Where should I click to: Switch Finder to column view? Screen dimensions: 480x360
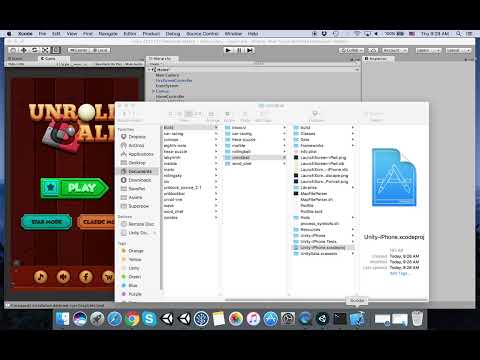click(x=188, y=114)
